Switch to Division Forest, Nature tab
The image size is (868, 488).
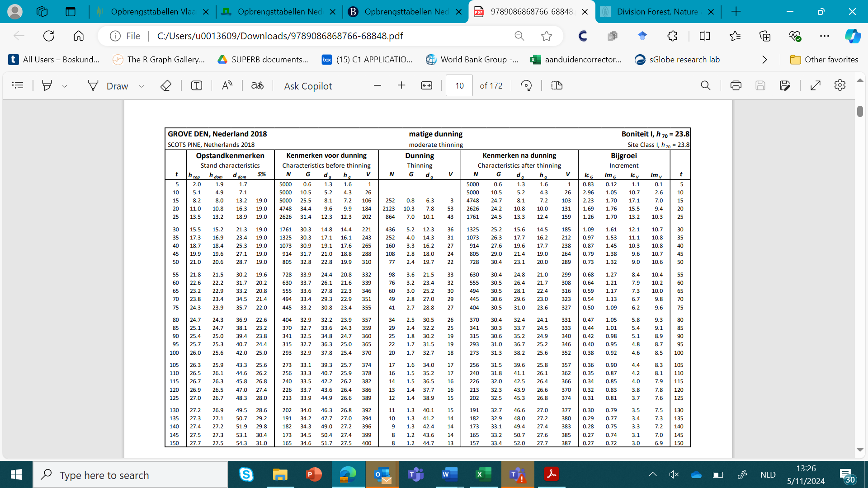point(657,12)
